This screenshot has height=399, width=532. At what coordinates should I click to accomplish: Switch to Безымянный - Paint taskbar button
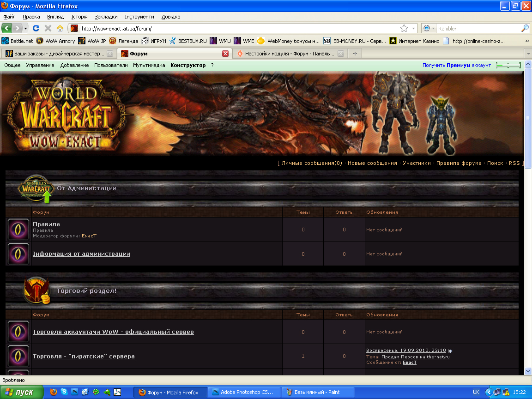click(x=318, y=392)
